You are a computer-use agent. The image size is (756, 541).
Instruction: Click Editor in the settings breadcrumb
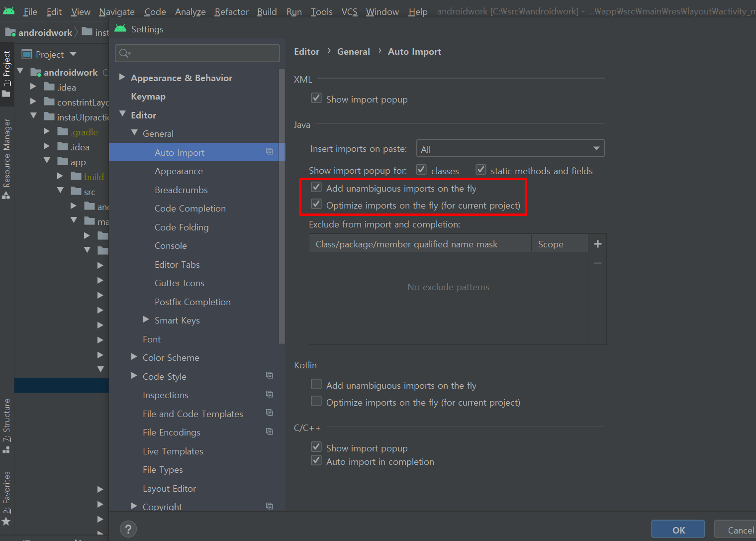[x=306, y=51]
